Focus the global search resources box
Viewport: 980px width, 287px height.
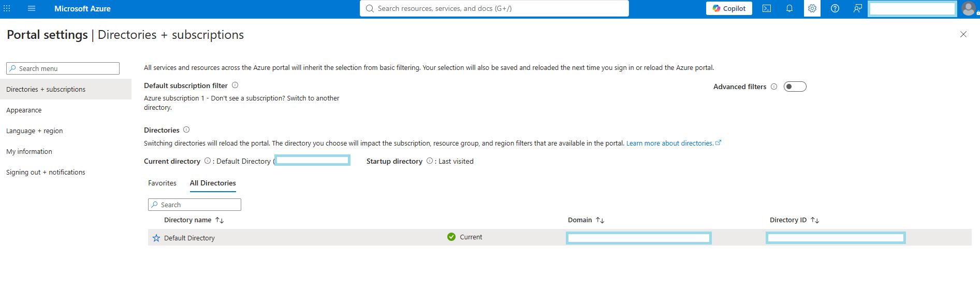coord(494,8)
